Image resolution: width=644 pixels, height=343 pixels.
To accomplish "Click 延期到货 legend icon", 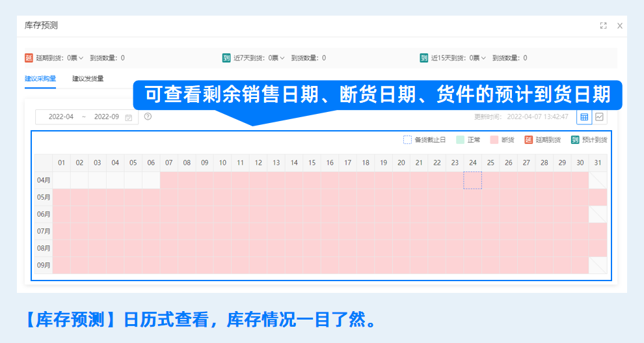I will point(529,140).
